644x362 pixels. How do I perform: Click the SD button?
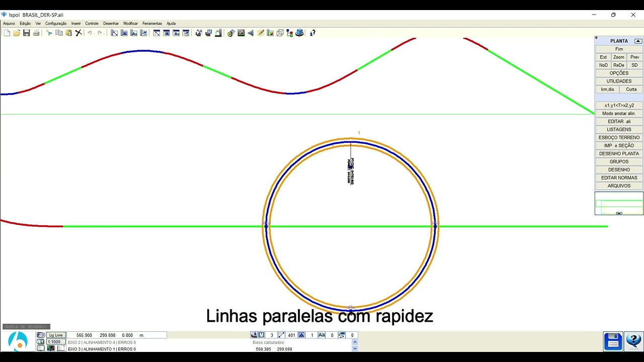635,65
